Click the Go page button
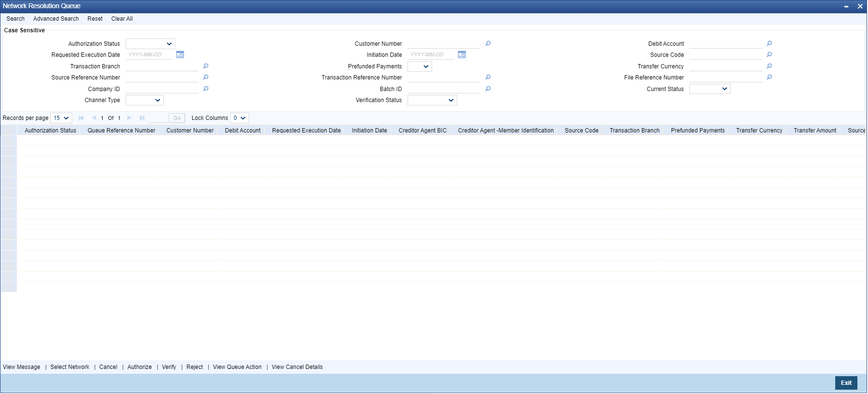This screenshot has height=394, width=868. [x=177, y=118]
